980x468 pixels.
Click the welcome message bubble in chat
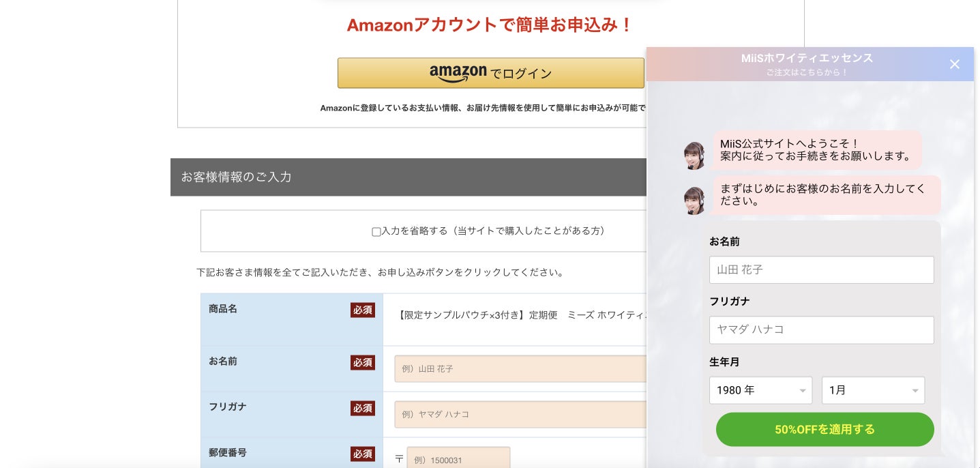[x=816, y=149]
